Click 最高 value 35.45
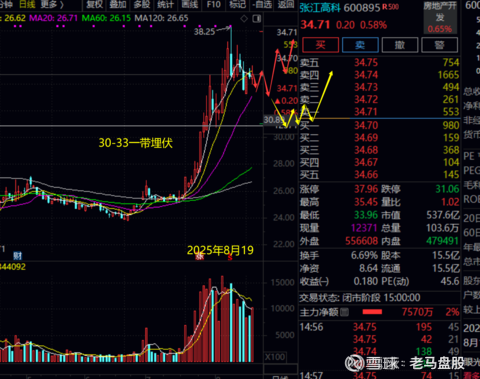Viewport: 480px width, 379px height. tap(366, 202)
